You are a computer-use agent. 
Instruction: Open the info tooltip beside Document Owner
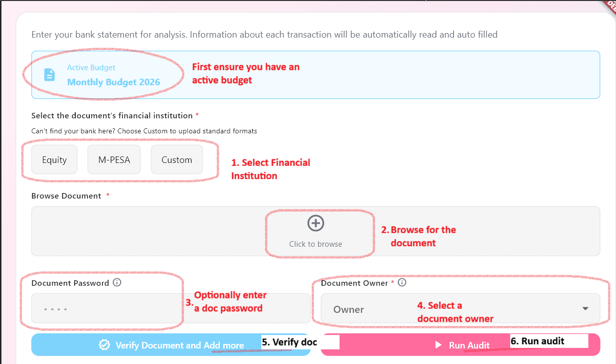pyautogui.click(x=401, y=282)
